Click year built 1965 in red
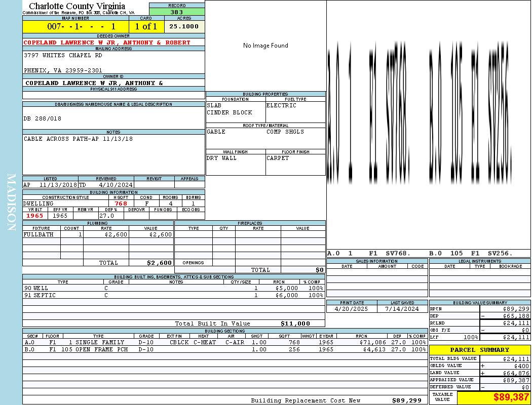Screen dimensions: 532x405 34,216
